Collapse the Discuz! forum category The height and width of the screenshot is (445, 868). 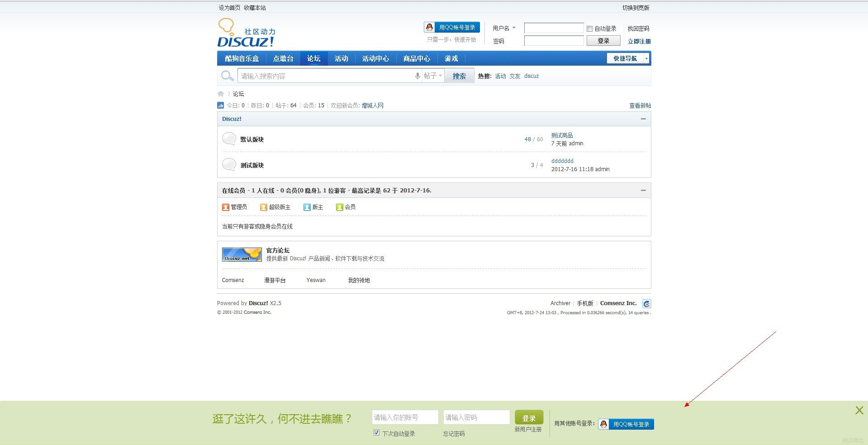click(643, 119)
